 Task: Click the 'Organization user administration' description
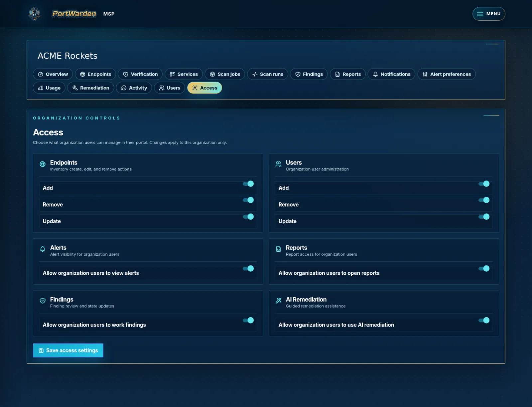[x=317, y=169]
